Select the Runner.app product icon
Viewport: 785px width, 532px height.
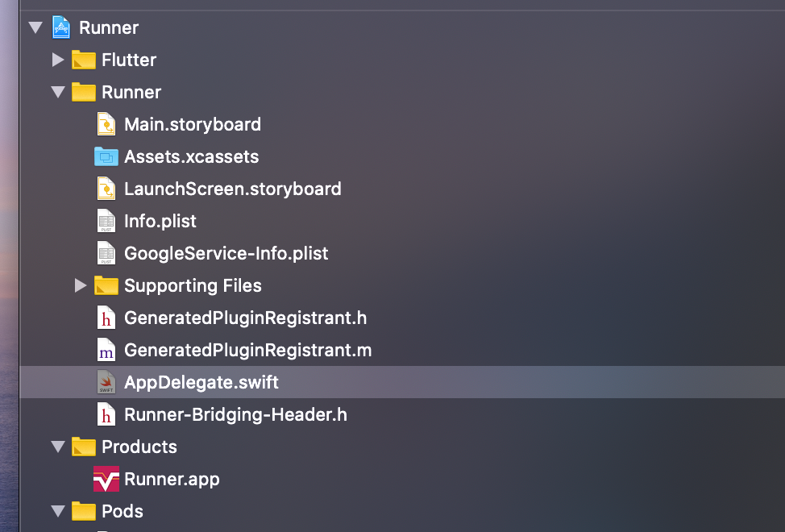(106, 479)
